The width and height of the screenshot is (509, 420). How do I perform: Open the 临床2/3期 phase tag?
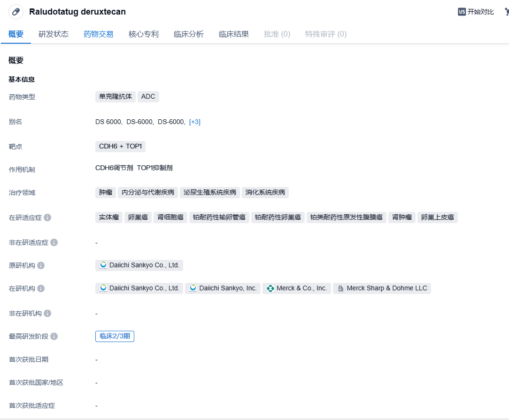point(115,336)
